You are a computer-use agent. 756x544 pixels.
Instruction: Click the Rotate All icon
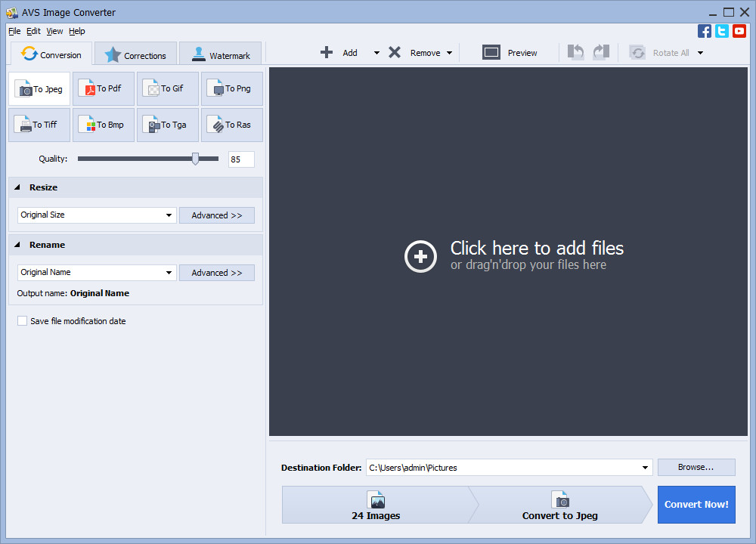[x=637, y=53]
